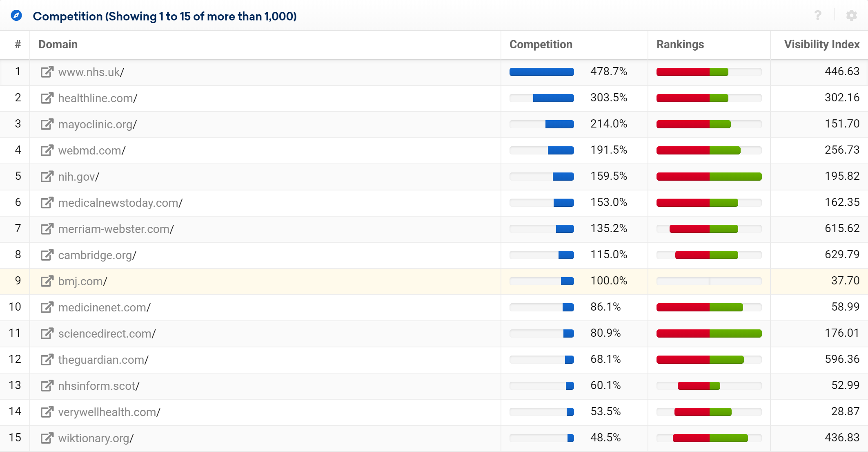Open the help question mark icon
This screenshot has width=868, height=452.
click(x=818, y=16)
